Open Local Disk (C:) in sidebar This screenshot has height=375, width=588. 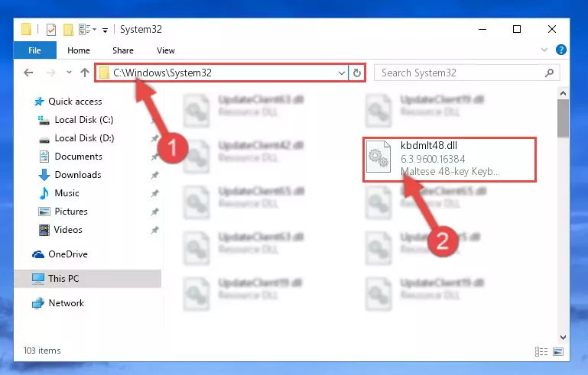click(84, 120)
